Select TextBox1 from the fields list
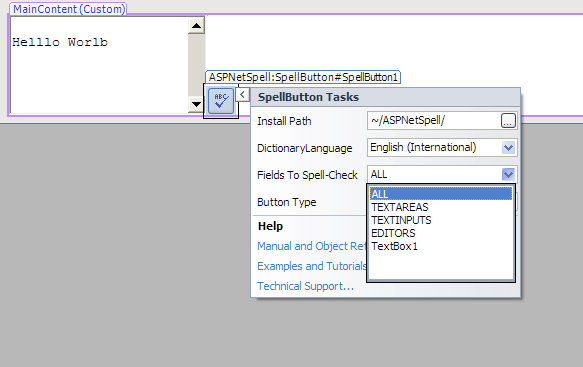This screenshot has height=367, width=583. (x=394, y=246)
